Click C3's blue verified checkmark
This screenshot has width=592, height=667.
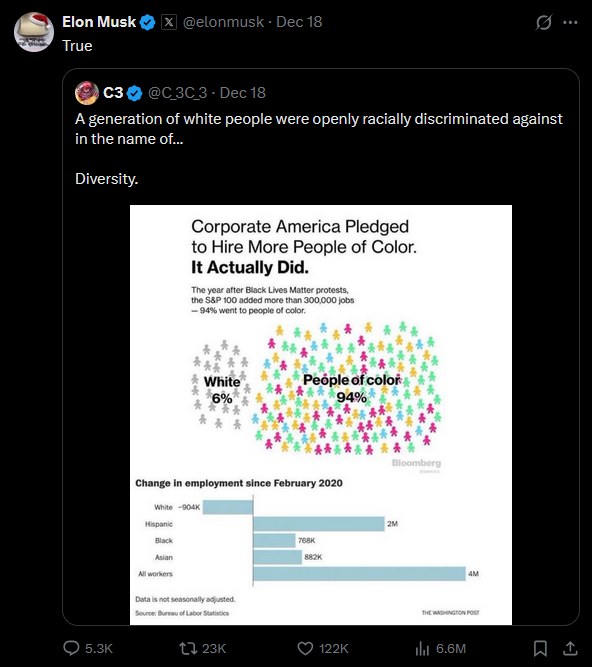(135, 93)
